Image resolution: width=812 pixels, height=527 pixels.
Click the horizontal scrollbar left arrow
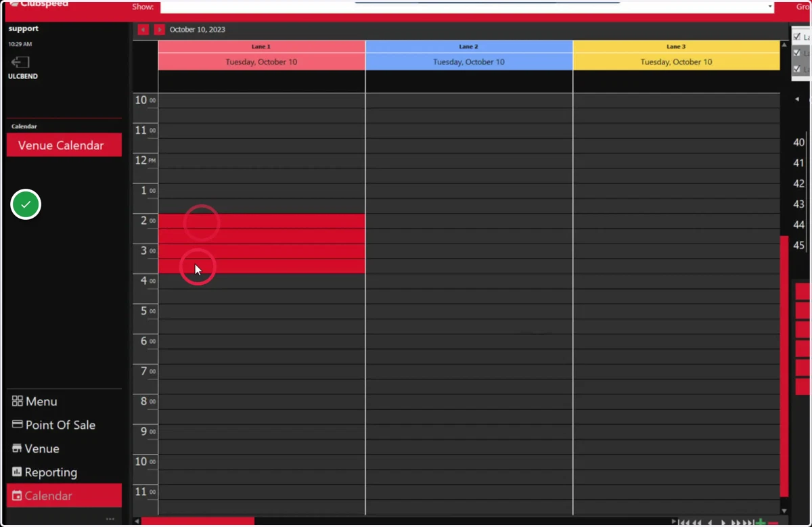click(137, 521)
